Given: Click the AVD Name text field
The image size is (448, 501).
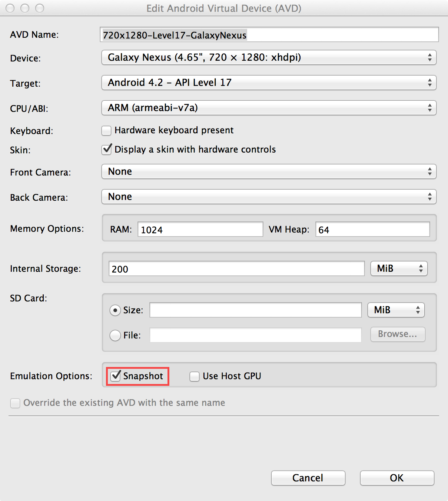Looking at the screenshot, I should (269, 35).
